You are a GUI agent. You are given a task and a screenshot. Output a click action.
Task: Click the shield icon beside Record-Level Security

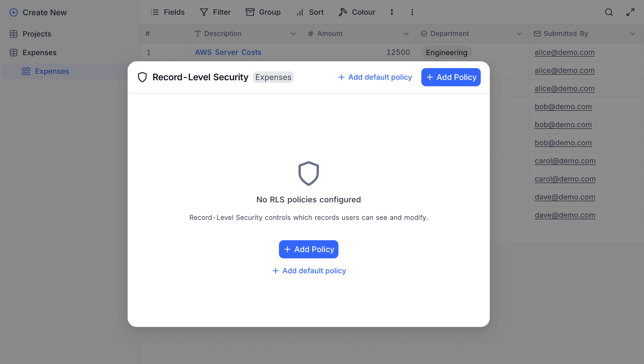click(142, 77)
